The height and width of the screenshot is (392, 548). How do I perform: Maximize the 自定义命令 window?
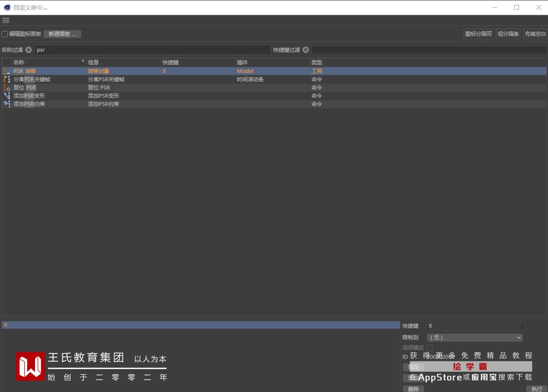click(x=517, y=7)
